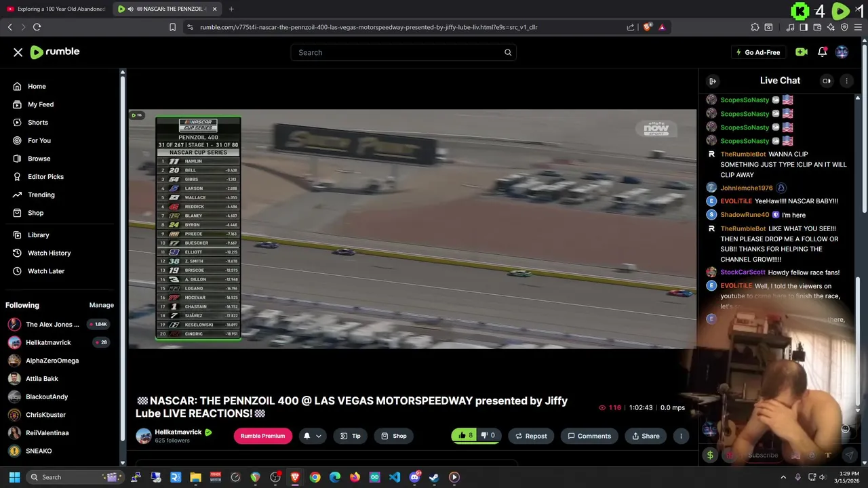Open the browser hamburger main menu
The width and height of the screenshot is (868, 488).
[858, 27]
